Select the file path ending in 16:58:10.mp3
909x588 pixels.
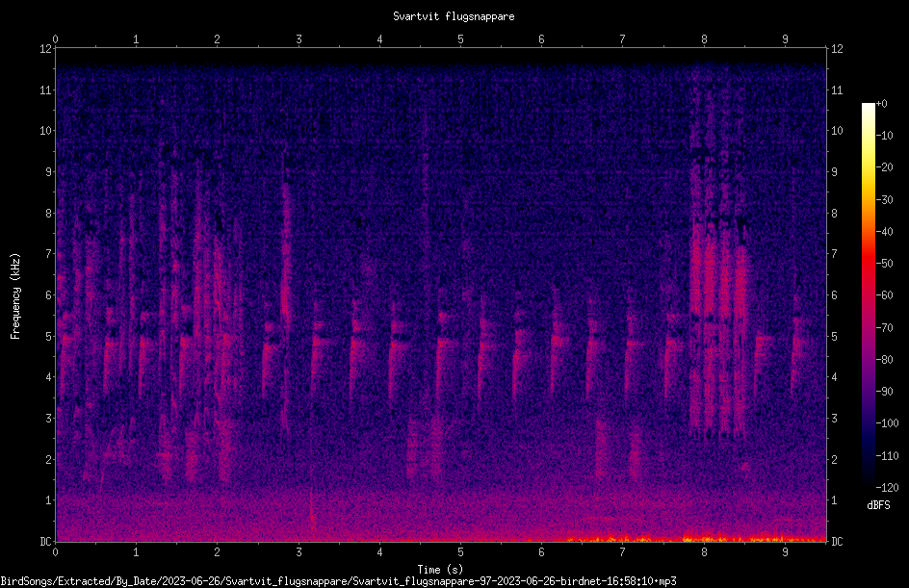[x=339, y=581]
